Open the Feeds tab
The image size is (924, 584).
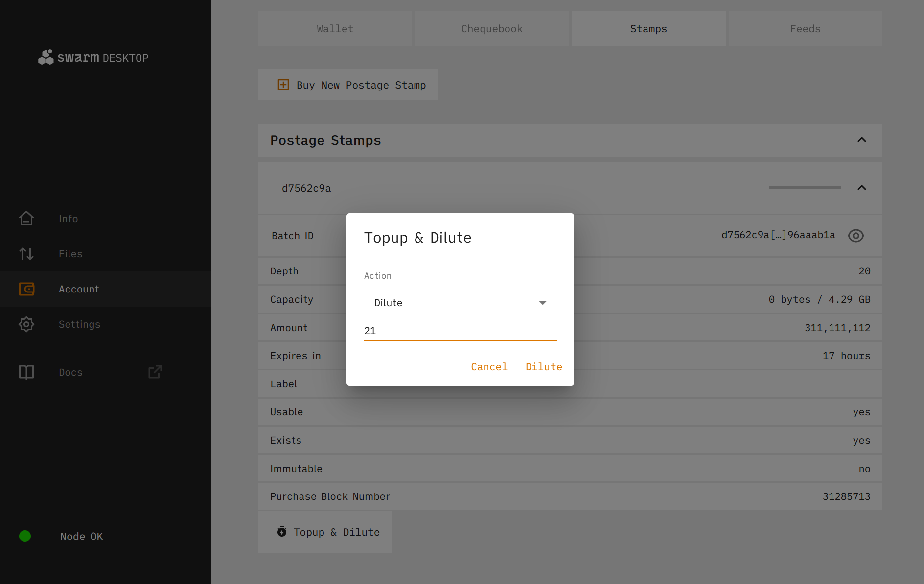click(x=805, y=29)
